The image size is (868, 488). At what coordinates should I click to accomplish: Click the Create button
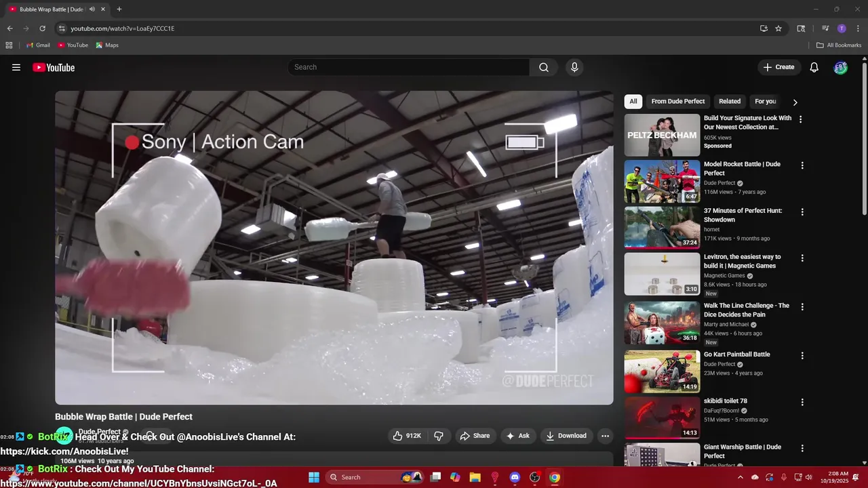pos(778,67)
